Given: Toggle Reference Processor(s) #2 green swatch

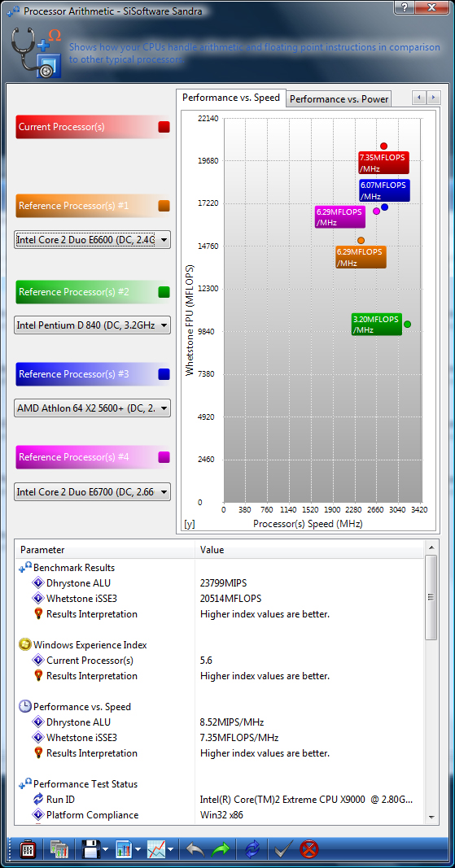Looking at the screenshot, I should (164, 292).
